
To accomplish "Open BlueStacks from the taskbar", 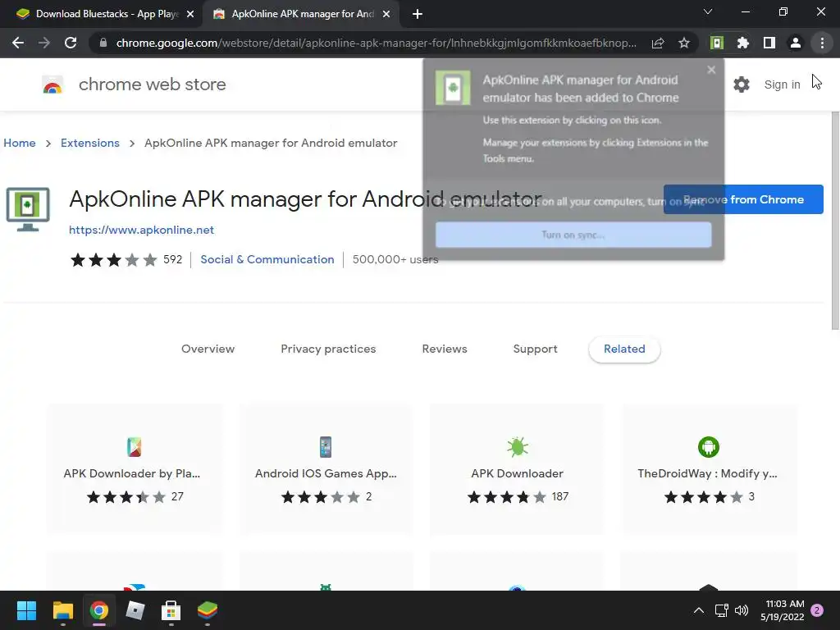I will [x=208, y=610].
